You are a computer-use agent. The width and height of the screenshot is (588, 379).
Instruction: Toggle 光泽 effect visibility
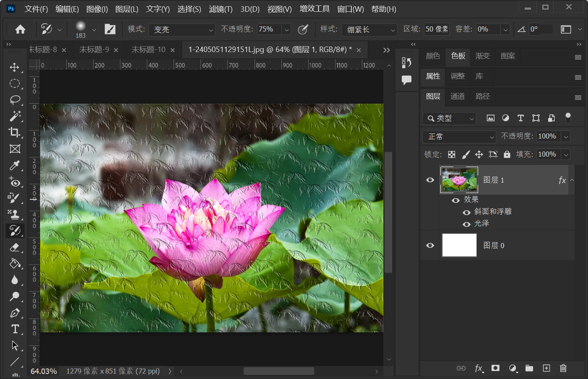(466, 224)
